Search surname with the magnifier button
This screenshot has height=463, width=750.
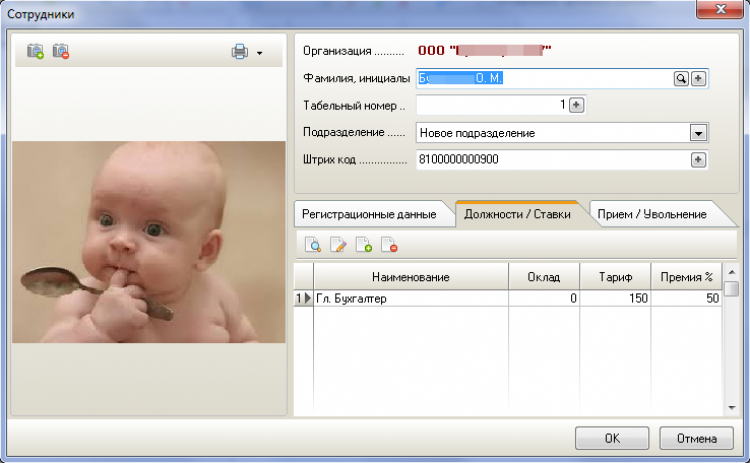(x=681, y=78)
